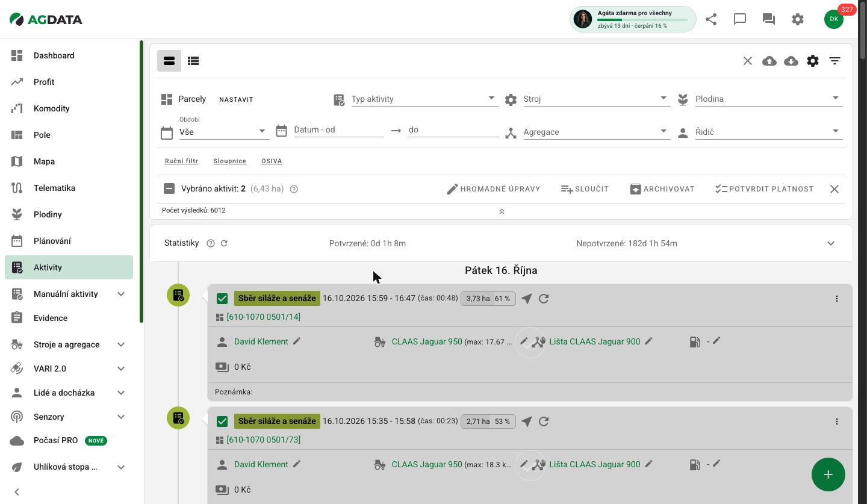This screenshot has height=504, width=867.
Task: Open global settings gear in header
Action: (798, 19)
